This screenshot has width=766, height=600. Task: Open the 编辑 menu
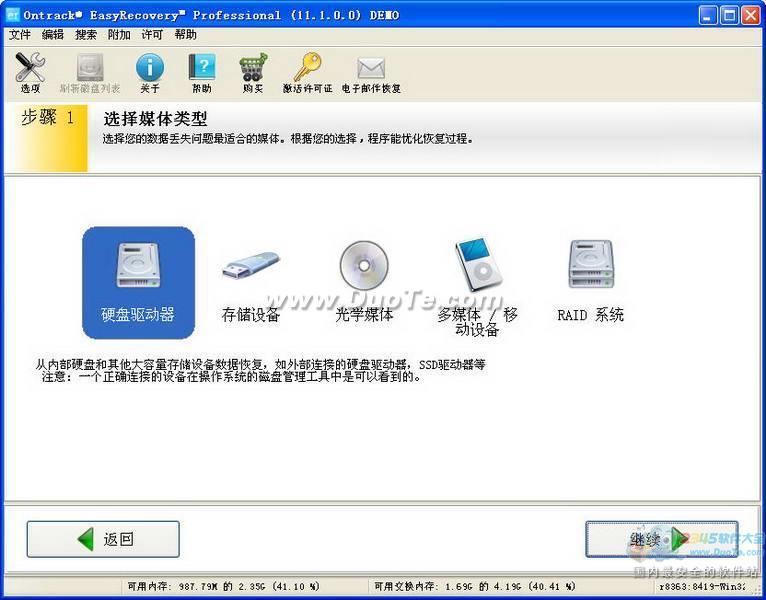click(53, 35)
